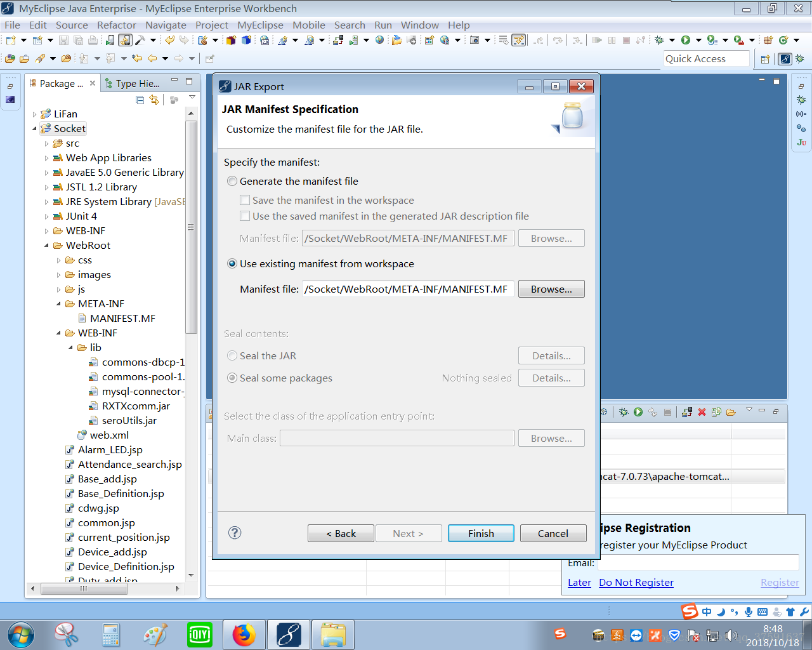Select the Debug perspective icon

(x=800, y=59)
